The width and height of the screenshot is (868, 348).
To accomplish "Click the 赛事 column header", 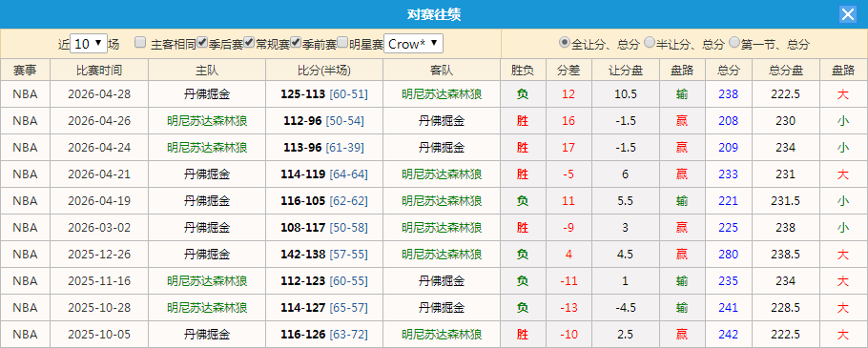I will point(25,71).
